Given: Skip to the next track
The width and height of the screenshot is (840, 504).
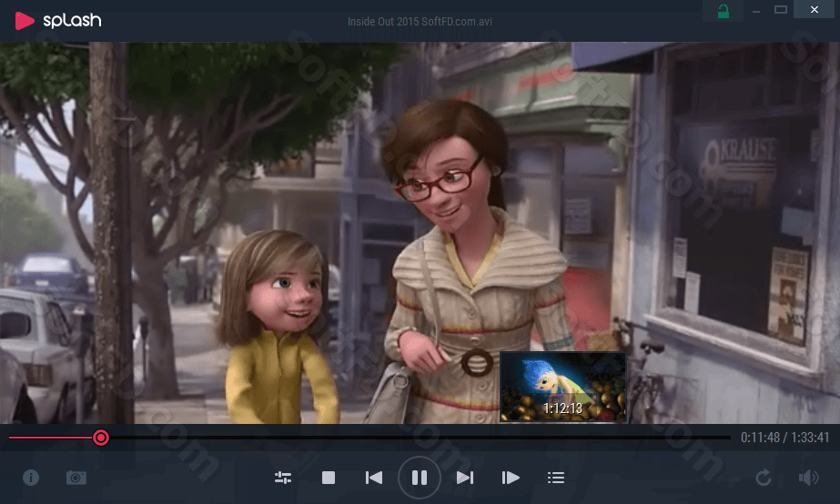Looking at the screenshot, I should [x=465, y=478].
